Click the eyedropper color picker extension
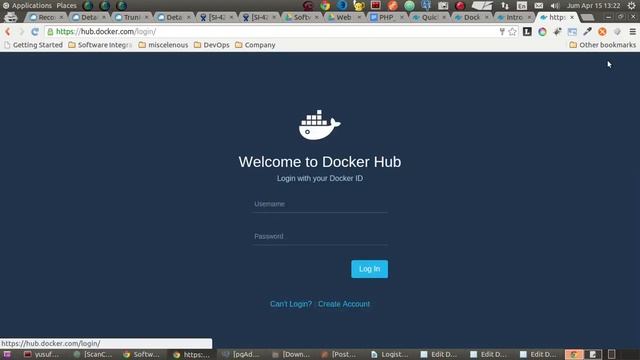This screenshot has height=360, width=640. click(587, 31)
